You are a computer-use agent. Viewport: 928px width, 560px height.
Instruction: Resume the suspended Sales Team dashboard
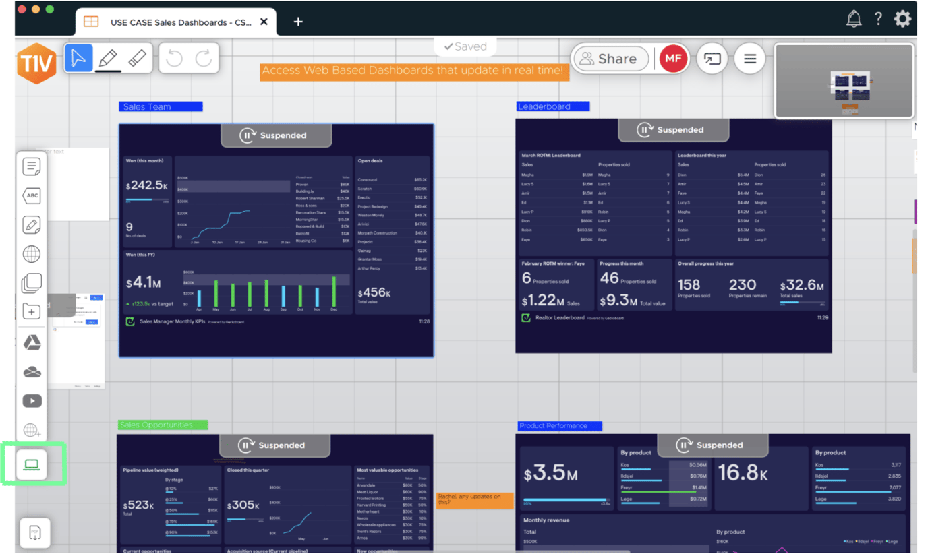(277, 135)
